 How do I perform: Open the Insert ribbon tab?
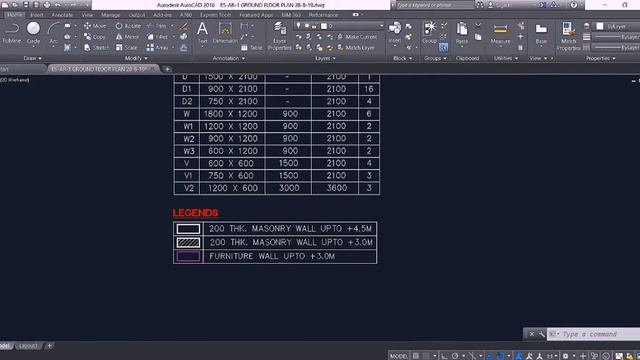tap(37, 15)
